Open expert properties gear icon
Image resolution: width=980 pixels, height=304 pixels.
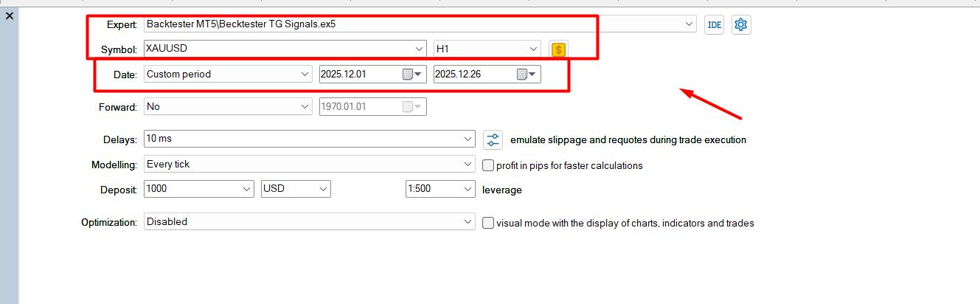coord(741,24)
